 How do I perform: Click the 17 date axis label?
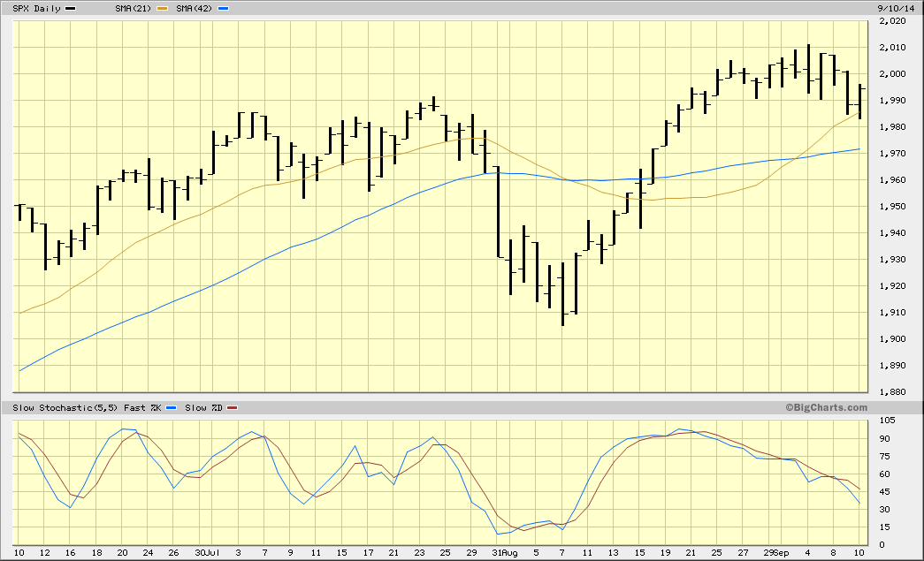click(x=368, y=553)
